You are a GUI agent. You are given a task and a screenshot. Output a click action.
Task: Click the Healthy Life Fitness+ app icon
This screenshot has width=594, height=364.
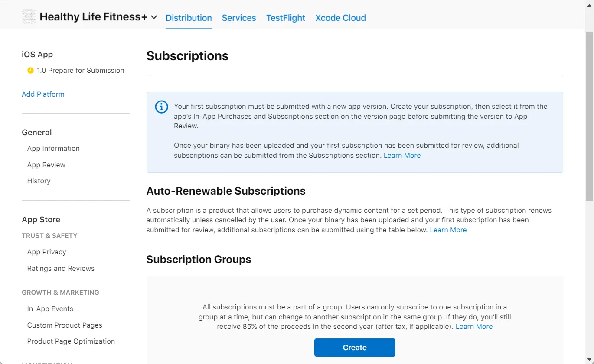pyautogui.click(x=29, y=17)
